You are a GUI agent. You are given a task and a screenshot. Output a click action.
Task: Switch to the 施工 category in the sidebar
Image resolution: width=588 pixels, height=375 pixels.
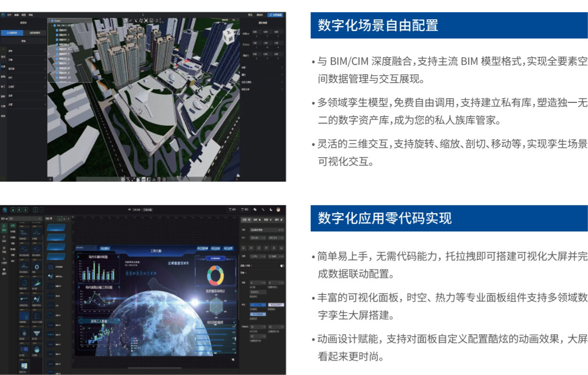coord(3,86)
